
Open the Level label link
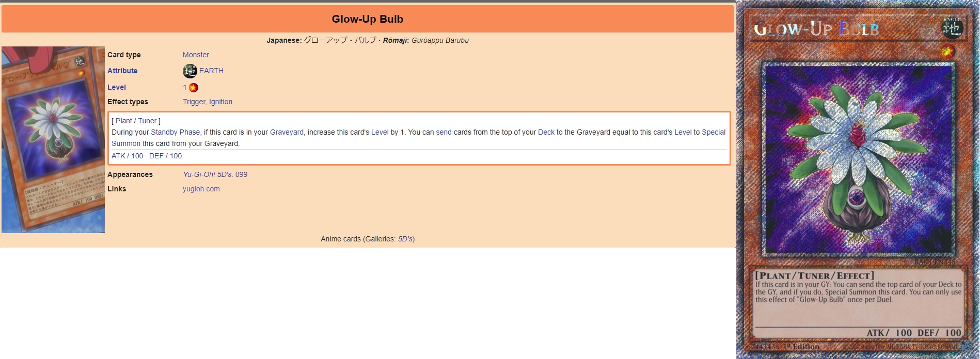[117, 87]
